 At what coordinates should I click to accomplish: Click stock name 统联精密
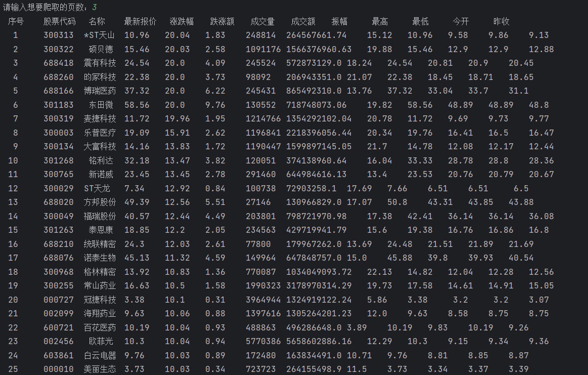tap(100, 244)
